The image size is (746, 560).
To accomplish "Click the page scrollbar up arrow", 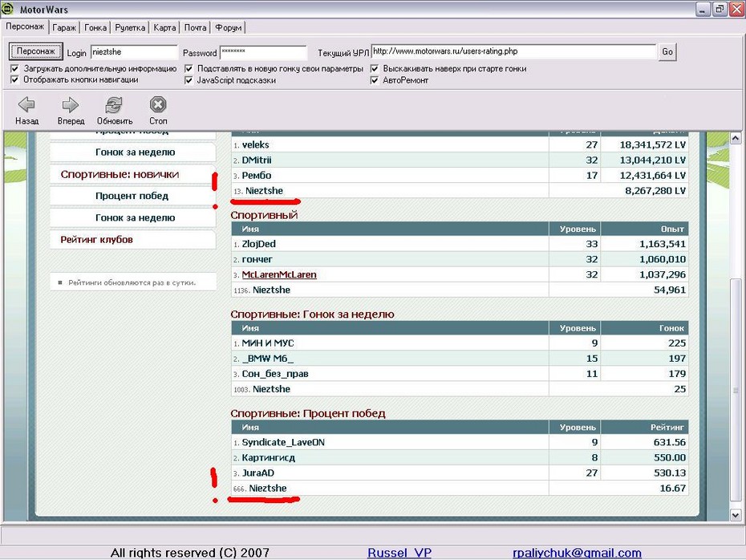I will click(735, 138).
